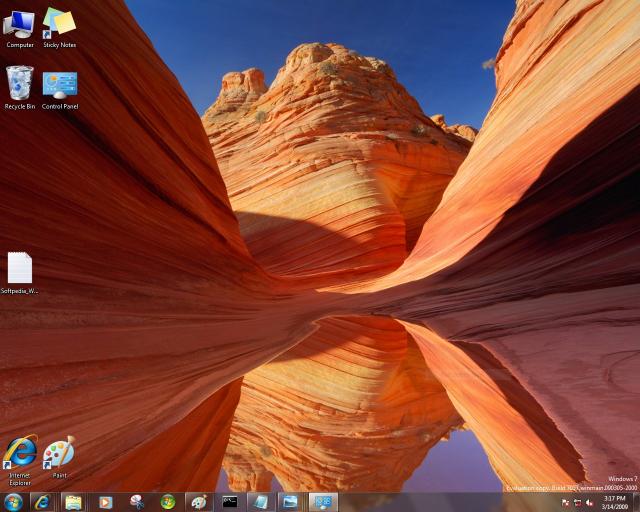Viewport: 640px width, 512px height.
Task: Select the Control Panel desktop icon
Action: (60, 85)
